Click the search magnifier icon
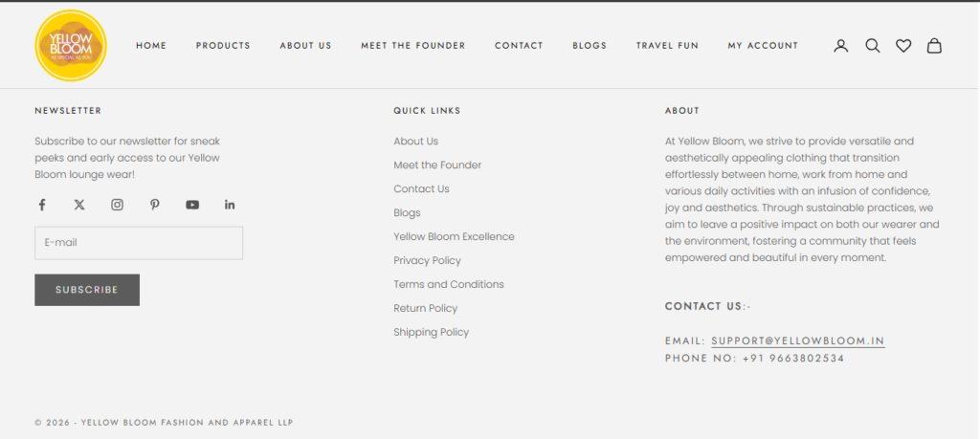This screenshot has width=980, height=439. click(872, 45)
